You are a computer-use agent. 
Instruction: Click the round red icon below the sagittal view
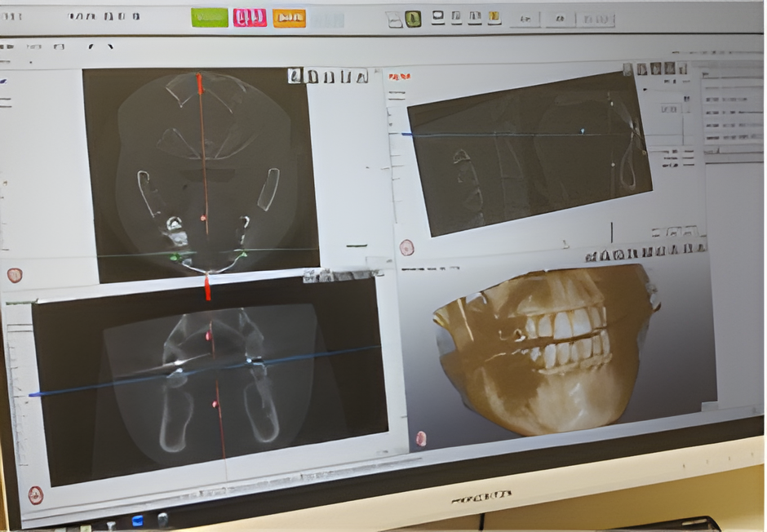point(406,247)
